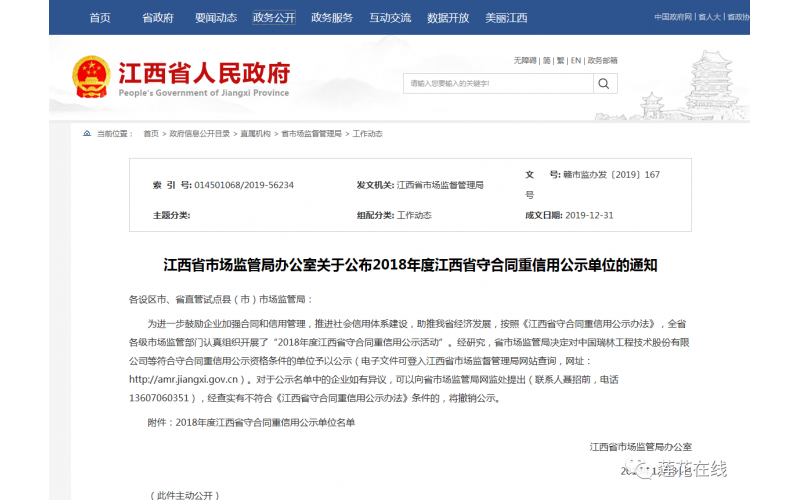Open the 美丽江西 navigation menu item

pyautogui.click(x=506, y=18)
